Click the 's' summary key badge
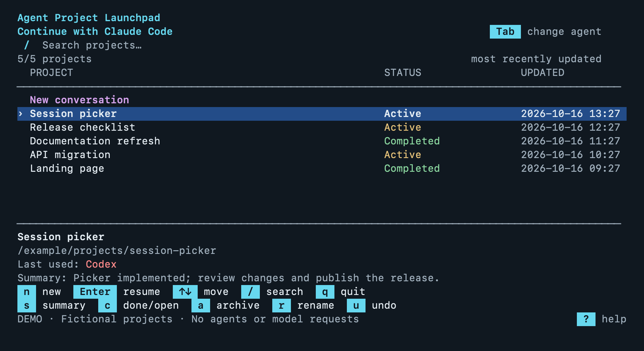 point(27,306)
